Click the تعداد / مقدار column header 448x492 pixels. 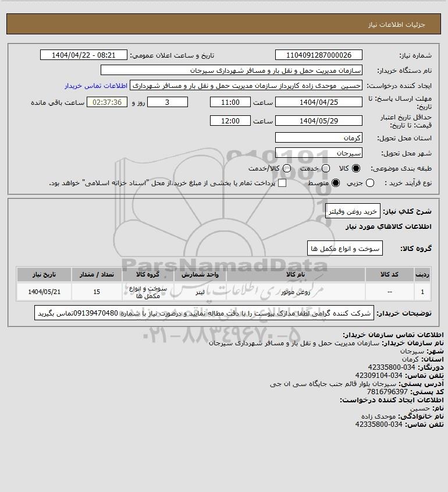tap(97, 275)
